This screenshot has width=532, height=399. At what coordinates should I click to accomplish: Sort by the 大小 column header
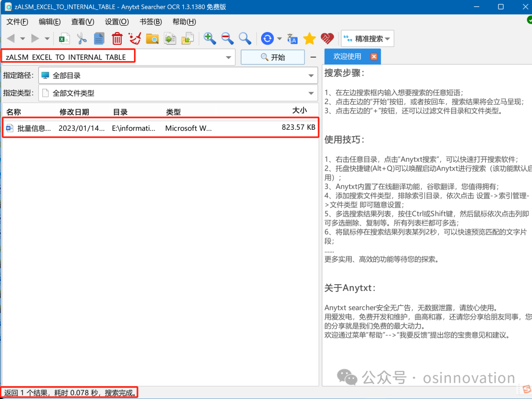click(x=299, y=110)
